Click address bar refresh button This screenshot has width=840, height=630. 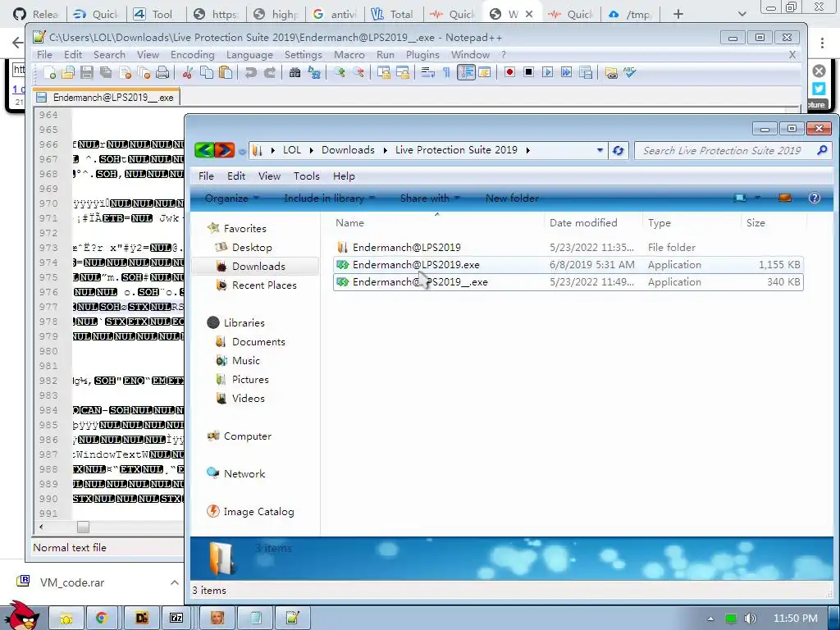pyautogui.click(x=619, y=151)
